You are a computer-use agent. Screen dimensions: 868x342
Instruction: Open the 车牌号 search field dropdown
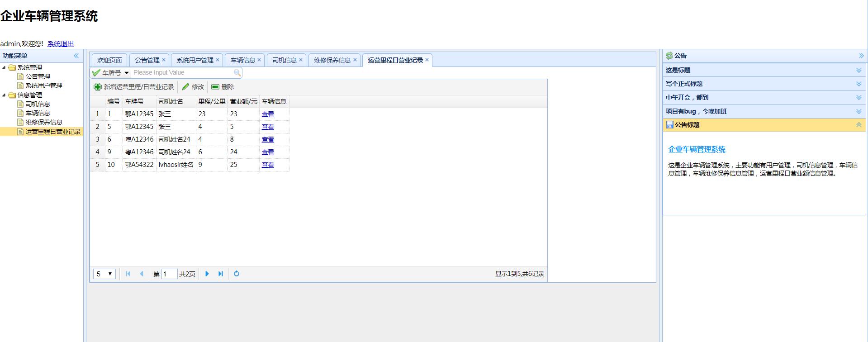[x=127, y=72]
